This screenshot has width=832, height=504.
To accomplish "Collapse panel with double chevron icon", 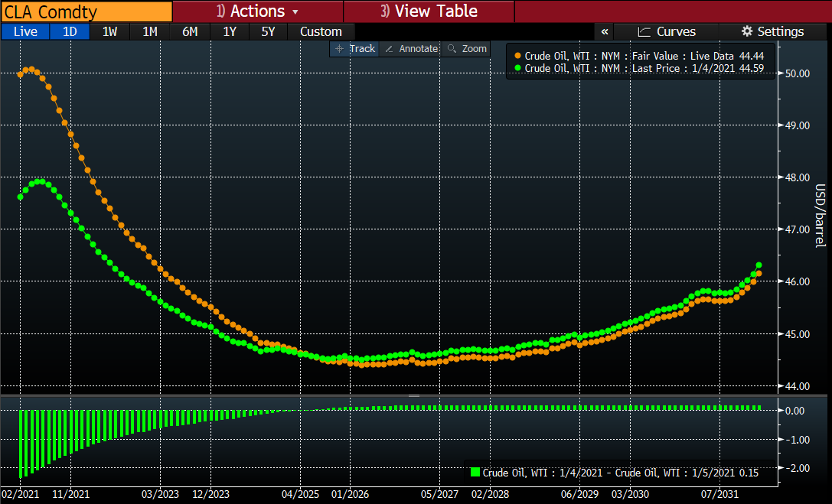I will tap(605, 32).
